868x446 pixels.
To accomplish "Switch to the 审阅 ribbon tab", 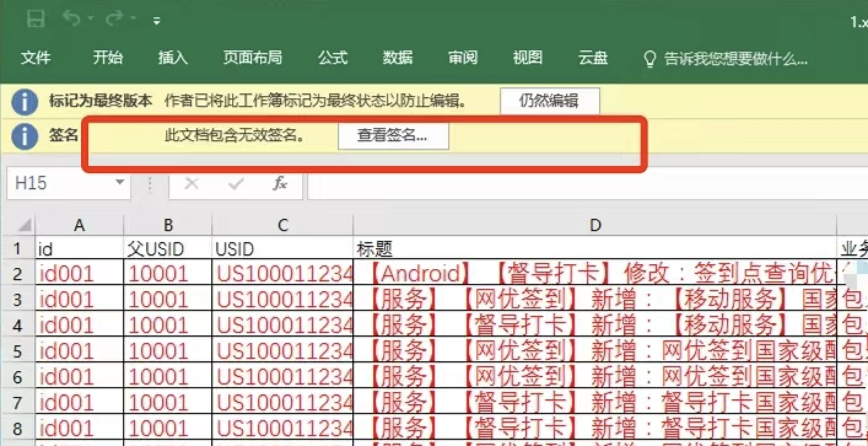I will click(x=463, y=58).
